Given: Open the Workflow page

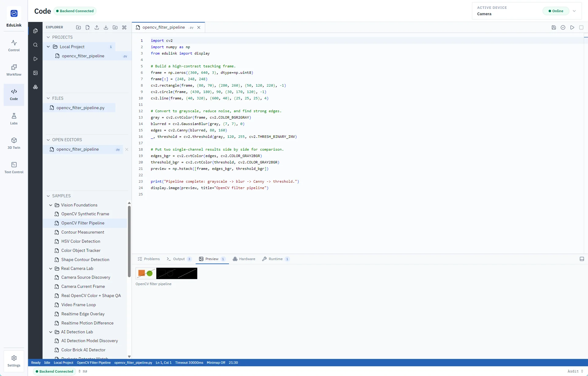Looking at the screenshot, I should tap(14, 70).
